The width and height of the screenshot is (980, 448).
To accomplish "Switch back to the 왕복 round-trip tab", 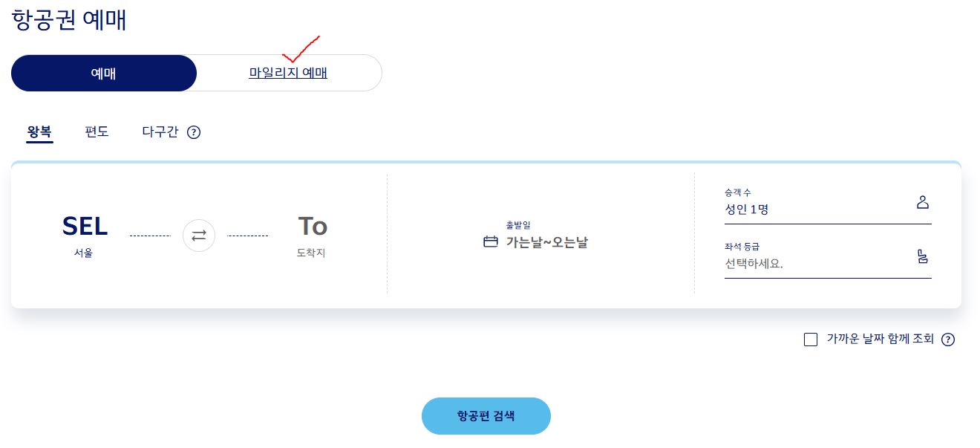I will [x=39, y=132].
